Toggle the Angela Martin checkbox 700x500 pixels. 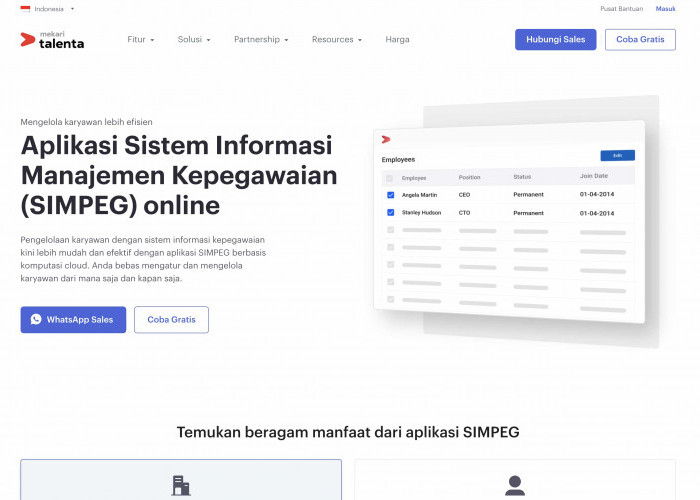391,195
